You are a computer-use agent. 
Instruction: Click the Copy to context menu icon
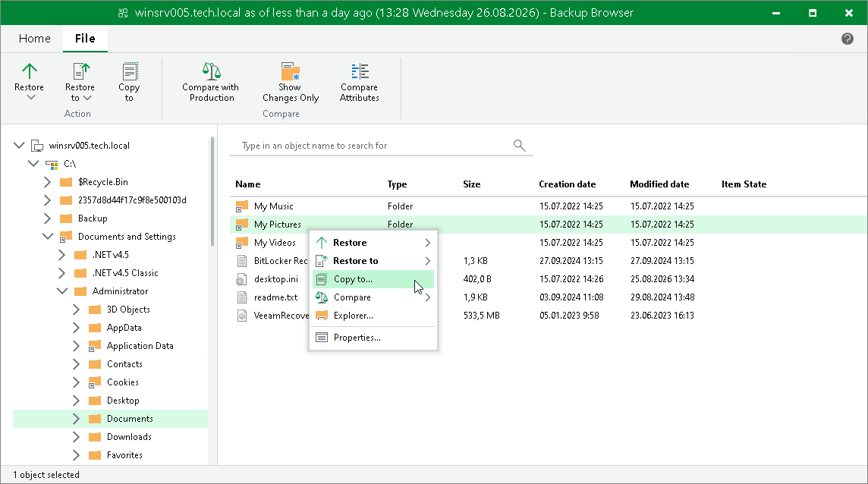click(x=321, y=279)
